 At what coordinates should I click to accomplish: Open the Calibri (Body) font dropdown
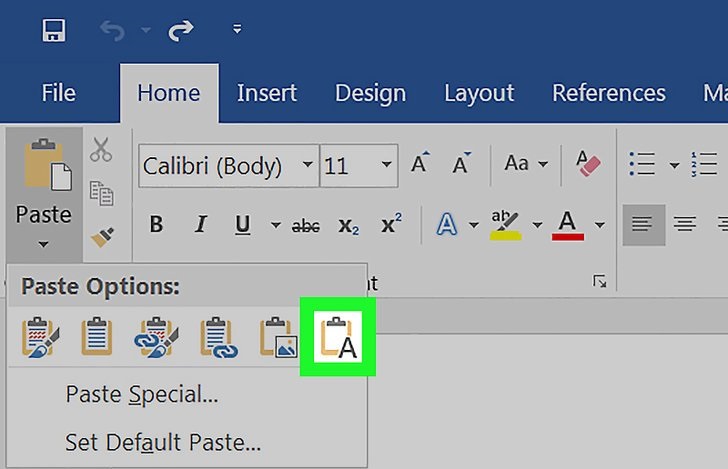308,165
